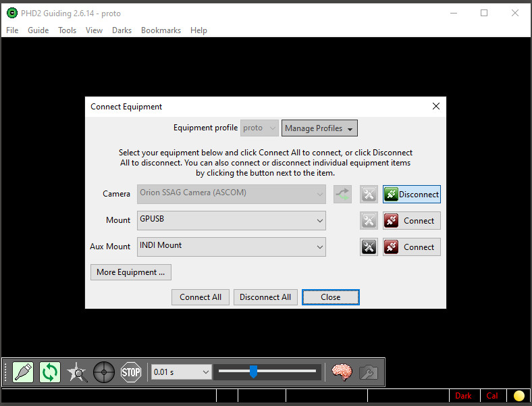The width and height of the screenshot is (532, 406).
Task: Click the Aux Mount Connect button
Action: click(x=412, y=247)
